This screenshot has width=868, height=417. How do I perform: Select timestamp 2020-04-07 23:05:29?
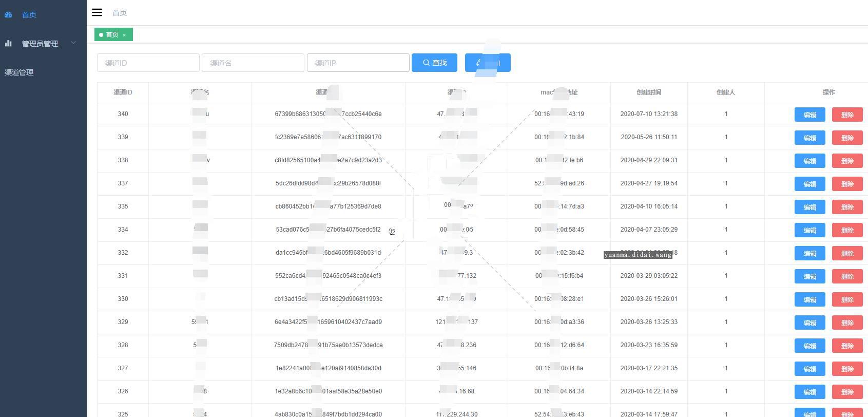click(649, 230)
